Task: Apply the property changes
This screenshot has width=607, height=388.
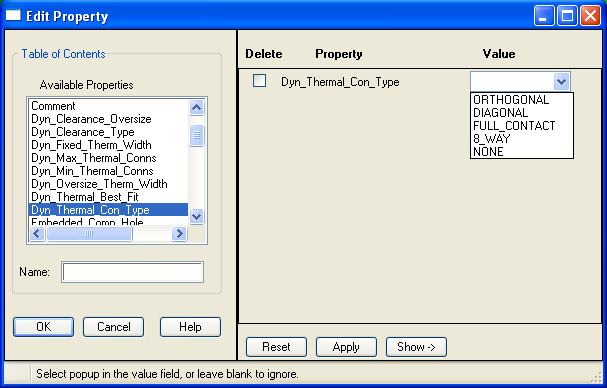Action: click(346, 347)
